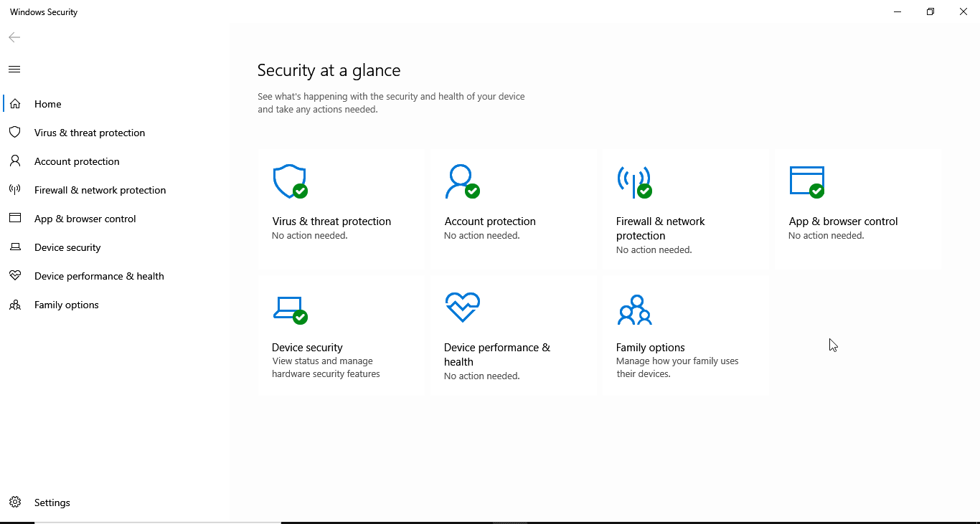
Task: Open the large Device performance heart icon
Action: [x=462, y=308]
